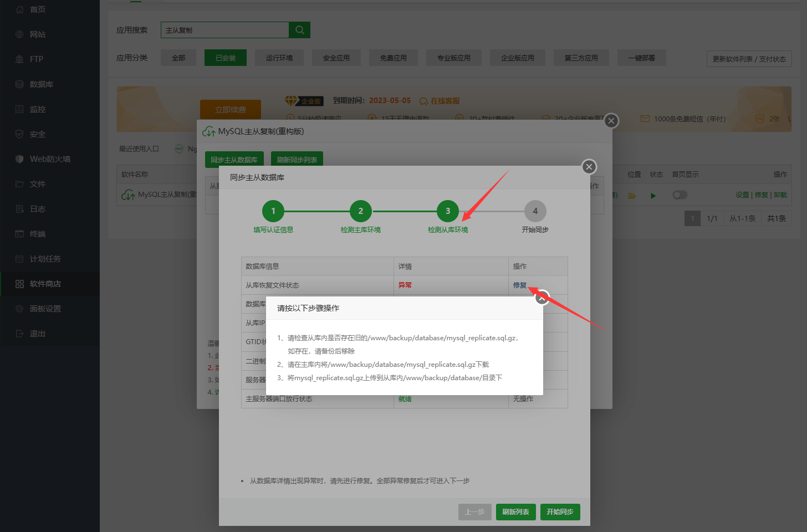Switch to the 一键部署 category tab
This screenshot has height=532, width=807.
point(642,58)
